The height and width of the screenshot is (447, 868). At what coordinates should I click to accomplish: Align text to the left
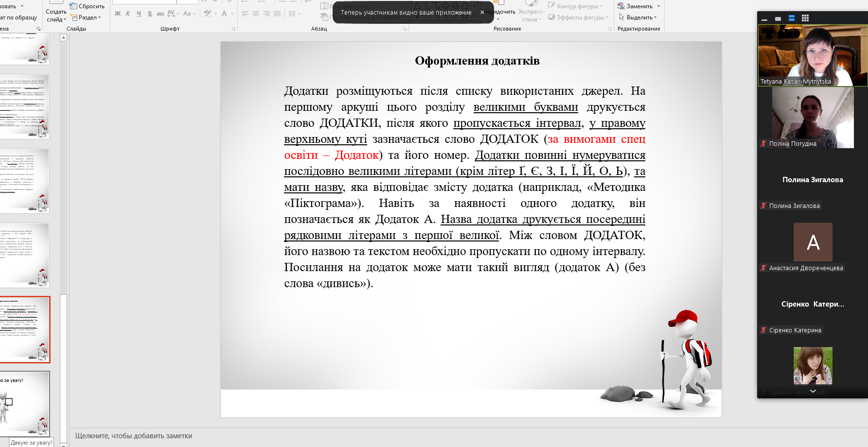coord(245,14)
